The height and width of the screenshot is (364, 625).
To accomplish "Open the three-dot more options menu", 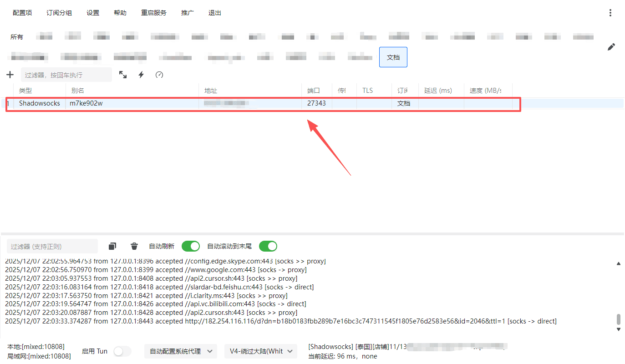I will click(610, 13).
